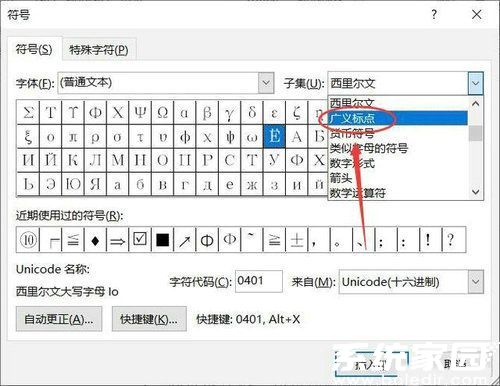Image resolution: width=500 pixels, height=386 pixels.
Task: Select the circled number 10 recent symbol
Action: click(28, 240)
